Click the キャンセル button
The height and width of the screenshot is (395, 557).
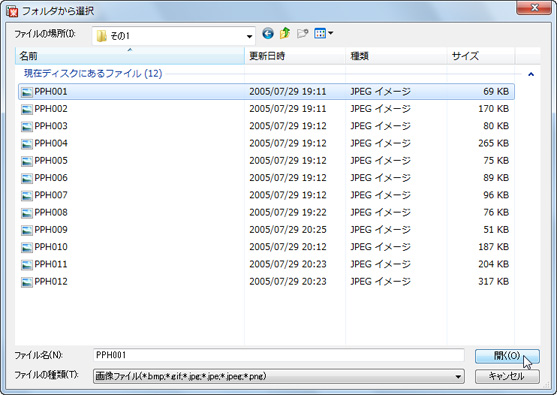[507, 376]
